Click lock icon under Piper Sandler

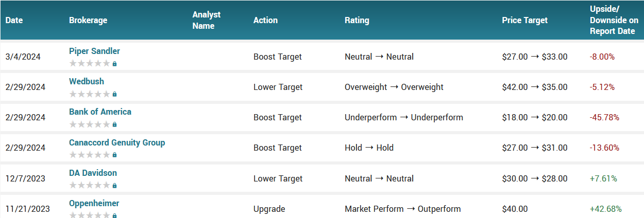coord(114,64)
